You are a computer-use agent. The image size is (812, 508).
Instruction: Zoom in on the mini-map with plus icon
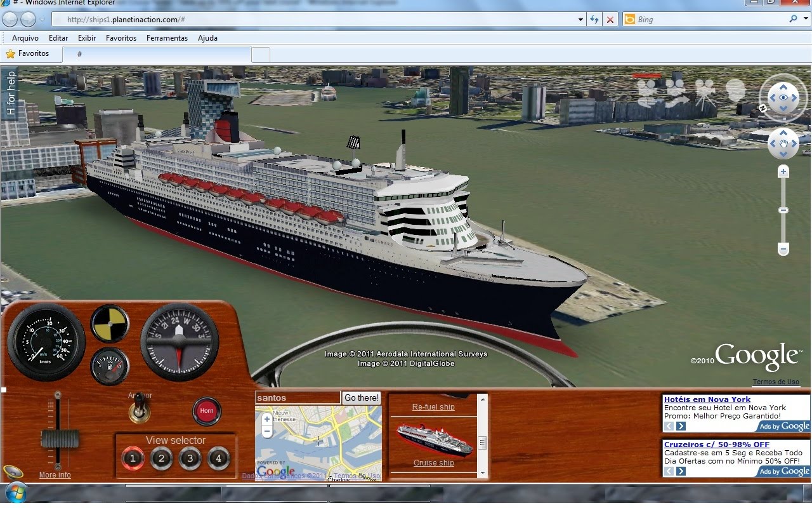pos(267,418)
